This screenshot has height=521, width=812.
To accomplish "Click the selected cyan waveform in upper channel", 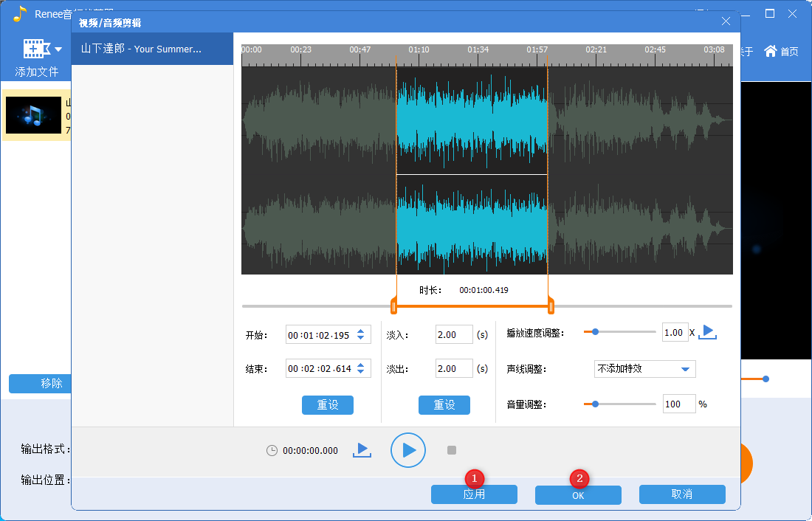I will (x=472, y=122).
